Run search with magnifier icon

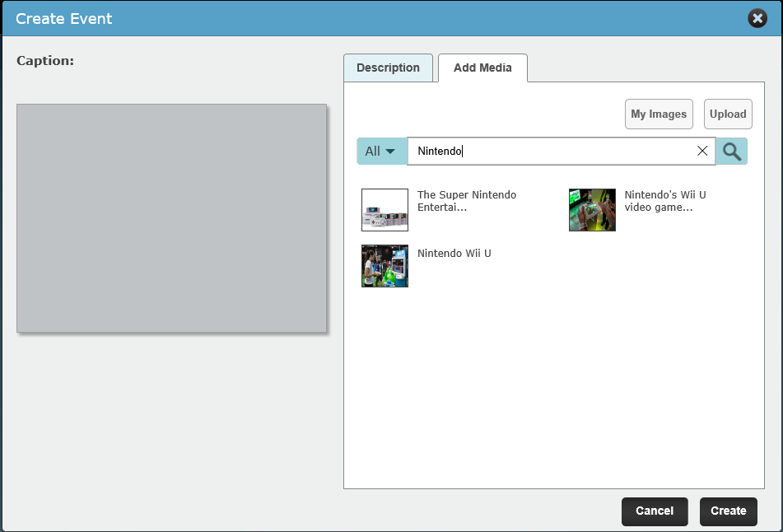point(732,152)
